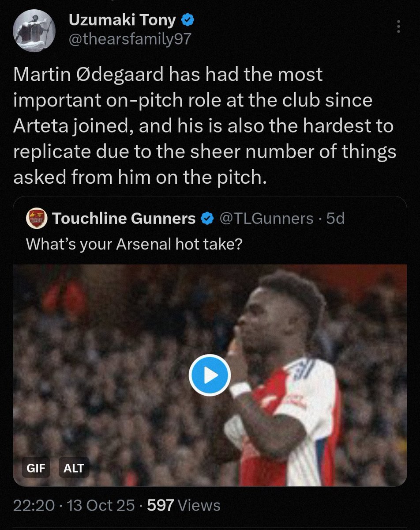Screen dimensions: 420x530
Task: Click the Uzumaki Tony display name
Action: point(122,20)
